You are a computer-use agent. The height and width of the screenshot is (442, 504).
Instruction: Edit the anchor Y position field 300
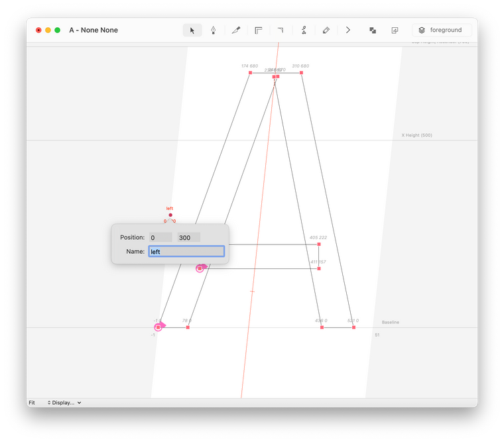[189, 237]
